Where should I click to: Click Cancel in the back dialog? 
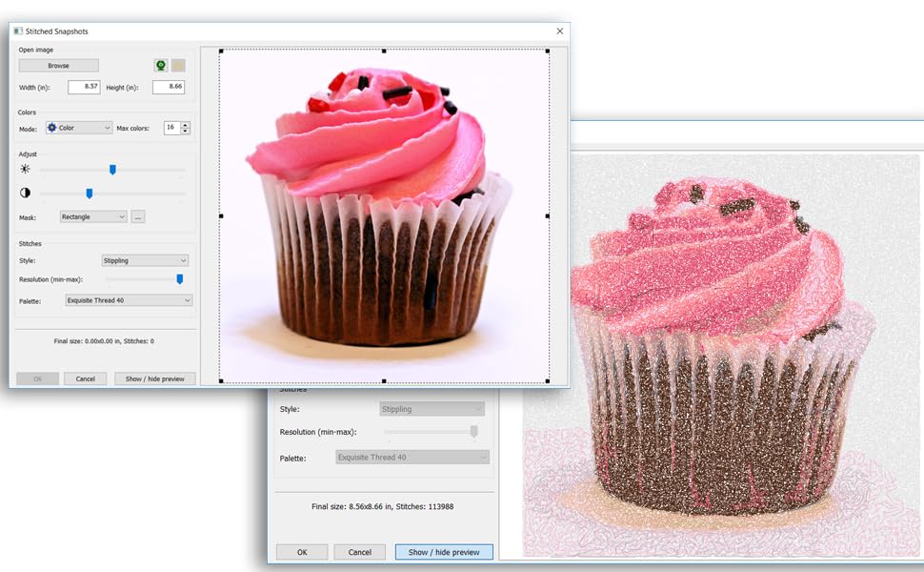coord(359,552)
